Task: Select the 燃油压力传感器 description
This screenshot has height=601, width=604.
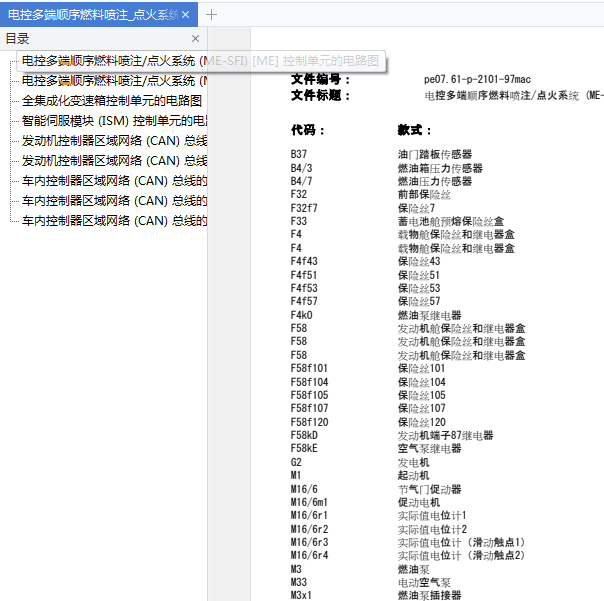Action: (435, 181)
